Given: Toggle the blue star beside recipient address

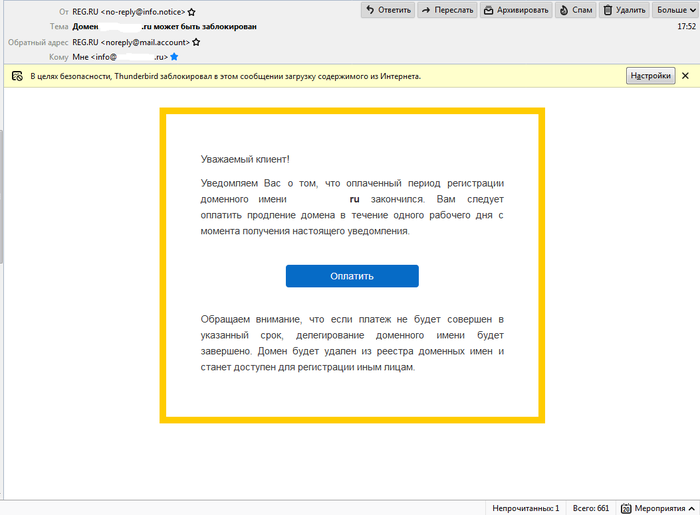Looking at the screenshot, I should [174, 58].
